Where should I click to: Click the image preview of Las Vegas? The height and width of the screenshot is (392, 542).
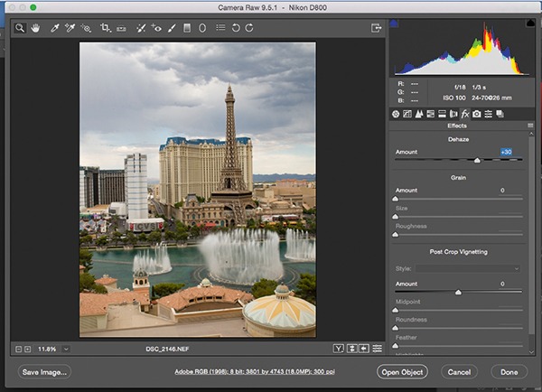click(198, 190)
